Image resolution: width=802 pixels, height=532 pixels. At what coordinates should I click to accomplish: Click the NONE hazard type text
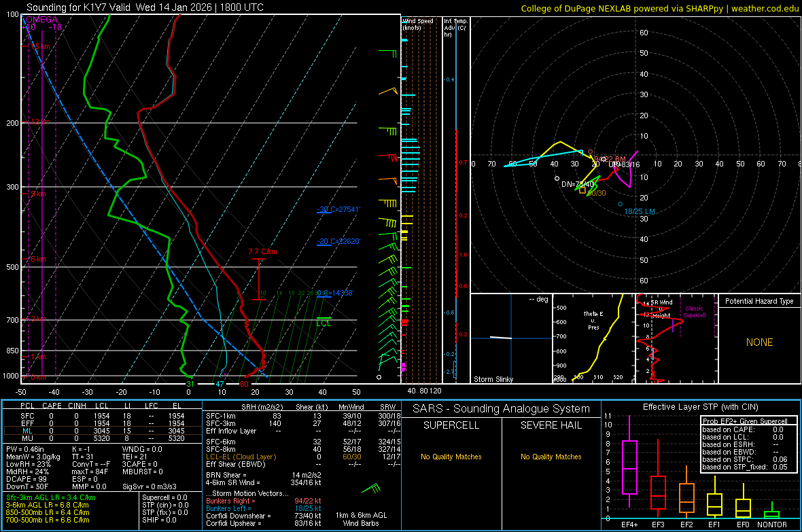click(760, 342)
